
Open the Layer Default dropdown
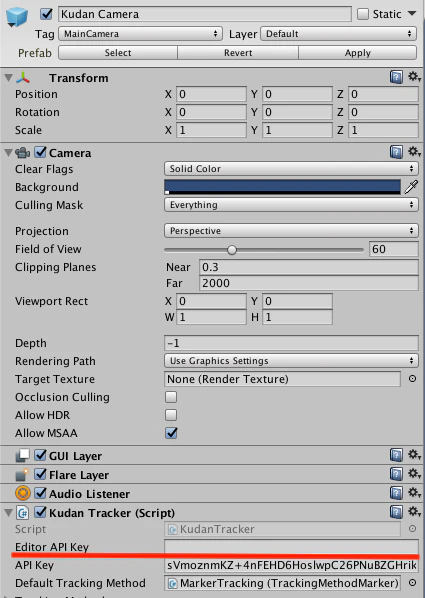tap(338, 34)
